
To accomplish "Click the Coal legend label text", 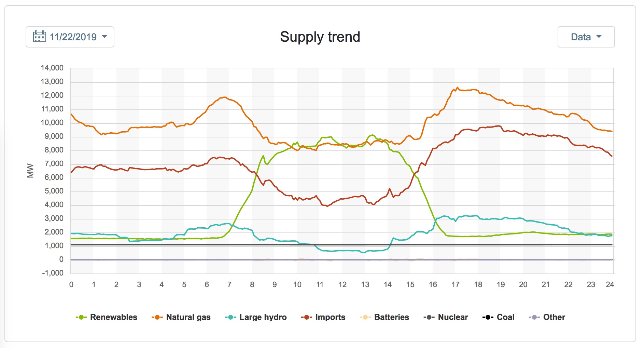I will 505,317.
